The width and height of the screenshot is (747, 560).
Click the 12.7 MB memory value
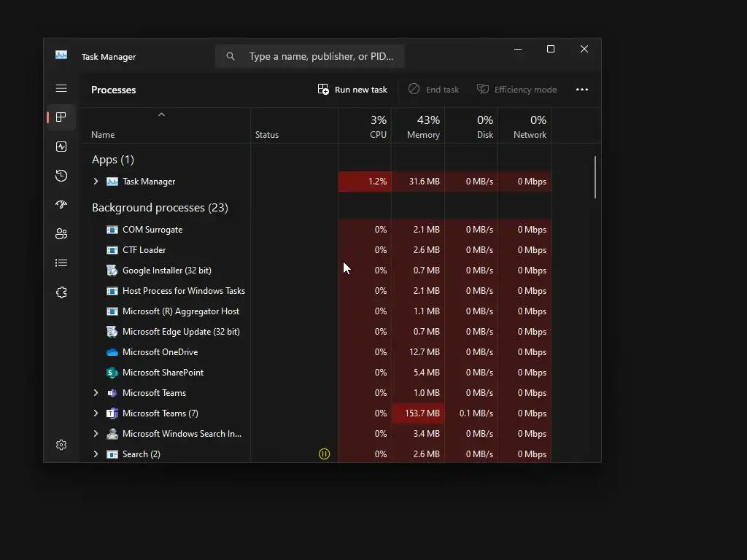[x=418, y=352]
